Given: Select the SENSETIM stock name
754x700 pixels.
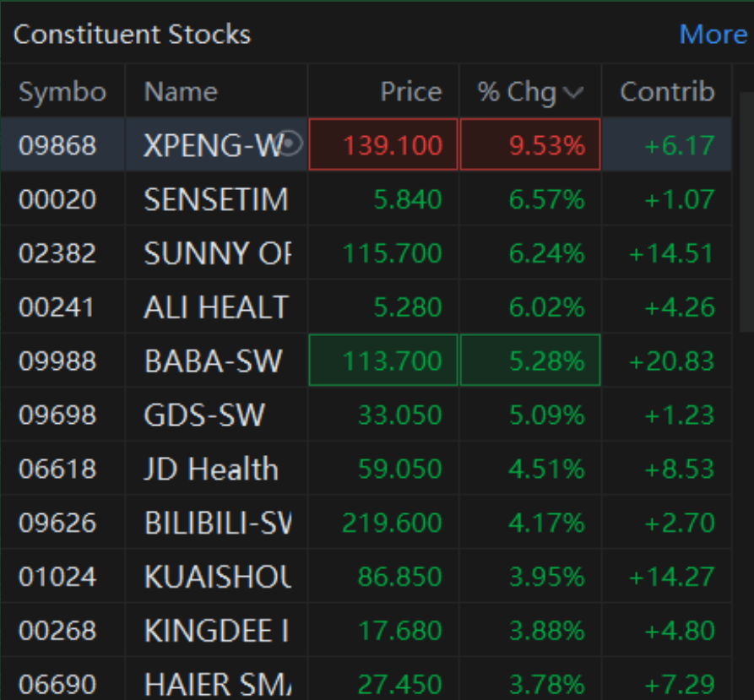Looking at the screenshot, I should click(216, 199).
